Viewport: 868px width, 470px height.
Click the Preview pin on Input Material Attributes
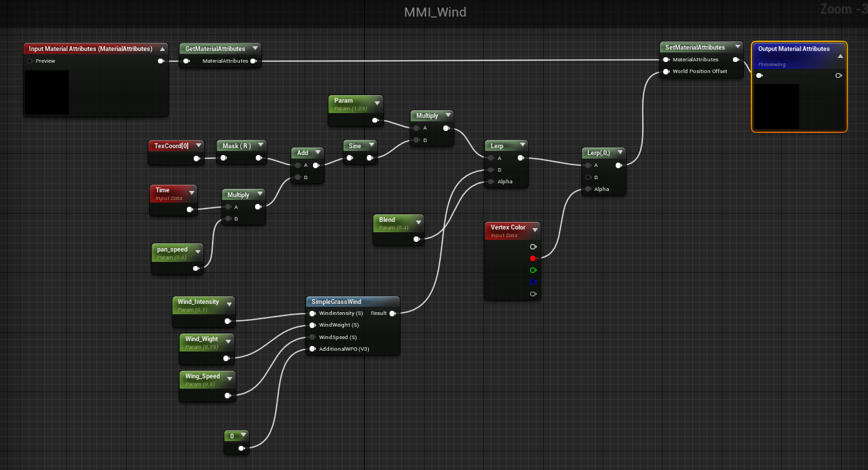pos(30,61)
